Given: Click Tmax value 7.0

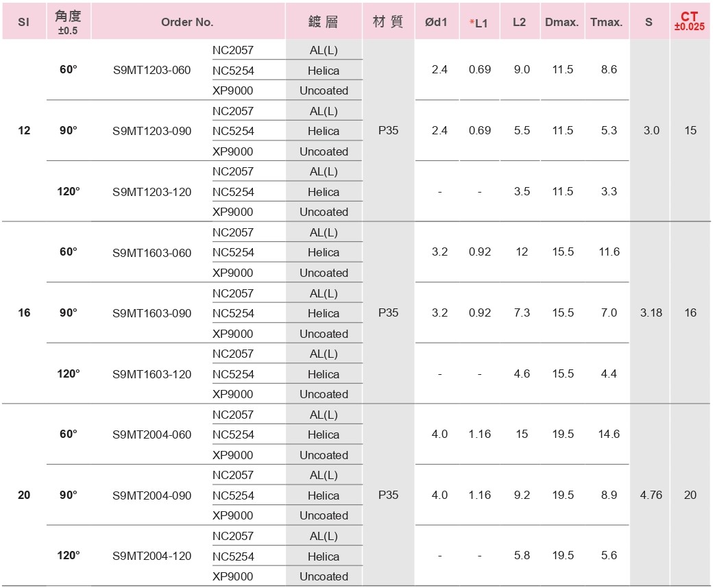Looking at the screenshot, I should (609, 313).
